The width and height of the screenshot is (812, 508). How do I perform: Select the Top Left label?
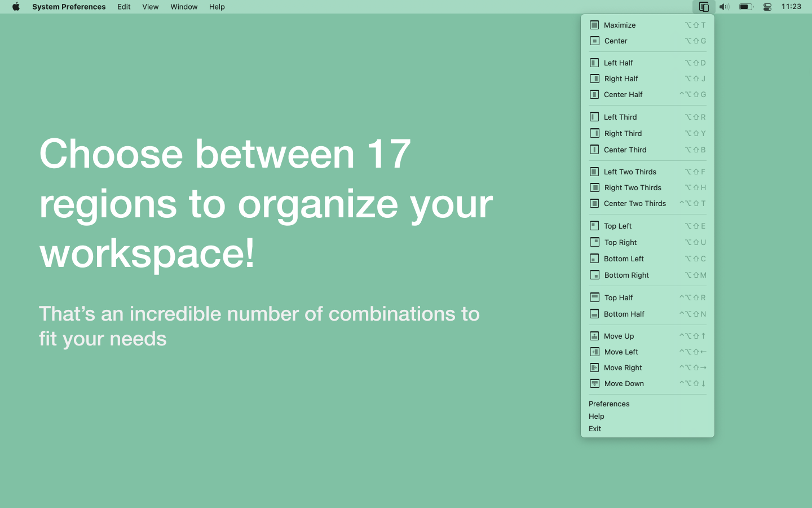click(618, 226)
